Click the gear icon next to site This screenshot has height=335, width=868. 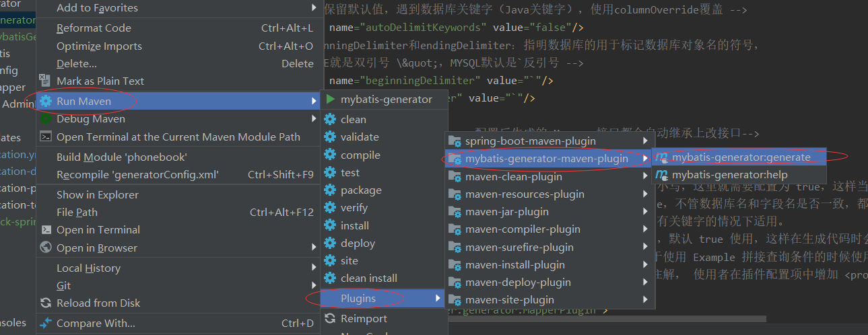[x=330, y=260]
